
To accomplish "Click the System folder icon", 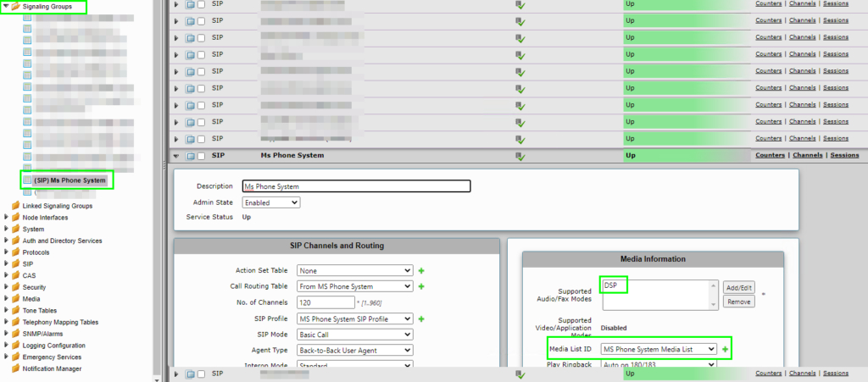I will point(15,229).
